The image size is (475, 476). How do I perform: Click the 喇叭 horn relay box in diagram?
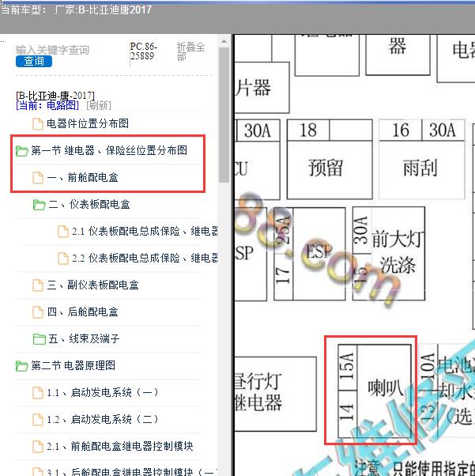point(375,391)
